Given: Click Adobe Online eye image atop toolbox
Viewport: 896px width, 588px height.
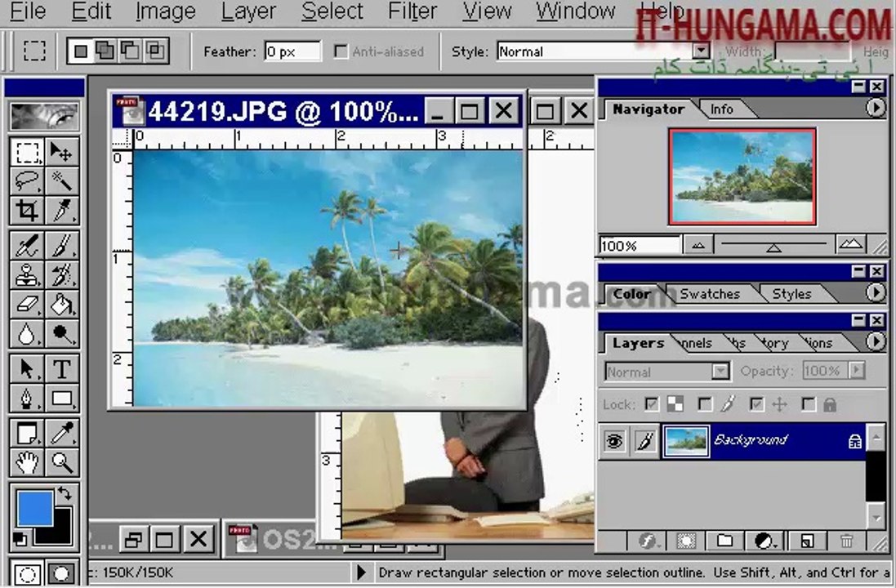Looking at the screenshot, I should [44, 116].
